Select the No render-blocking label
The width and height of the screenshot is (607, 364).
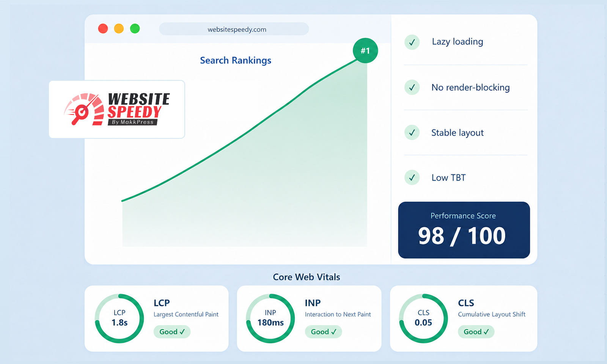(470, 88)
